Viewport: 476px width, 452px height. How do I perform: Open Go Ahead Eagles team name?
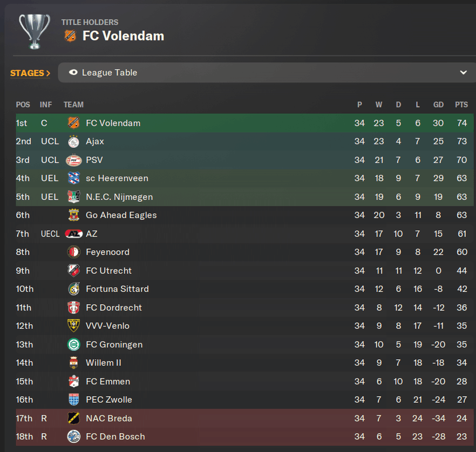point(121,215)
